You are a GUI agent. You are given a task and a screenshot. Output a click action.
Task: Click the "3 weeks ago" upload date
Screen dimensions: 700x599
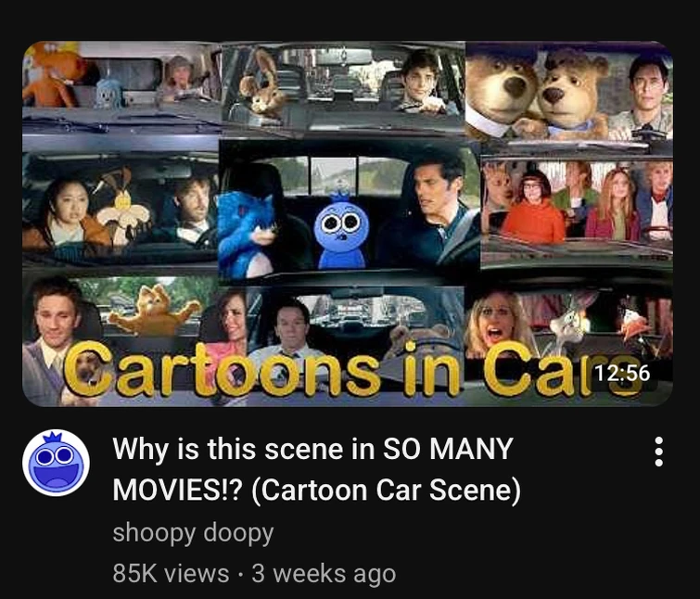click(324, 573)
